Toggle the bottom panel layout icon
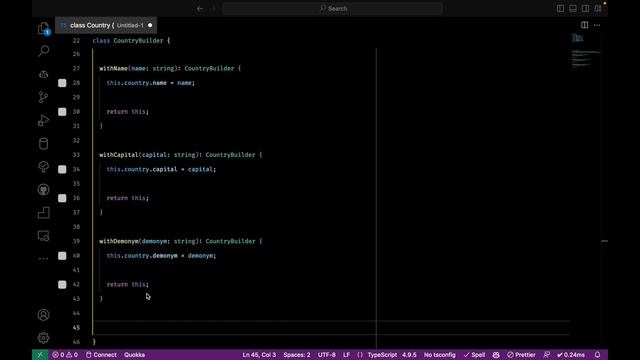 (573, 9)
